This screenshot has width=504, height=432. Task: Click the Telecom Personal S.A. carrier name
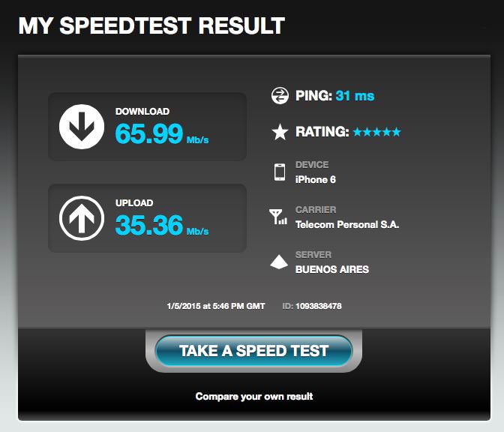347,224
